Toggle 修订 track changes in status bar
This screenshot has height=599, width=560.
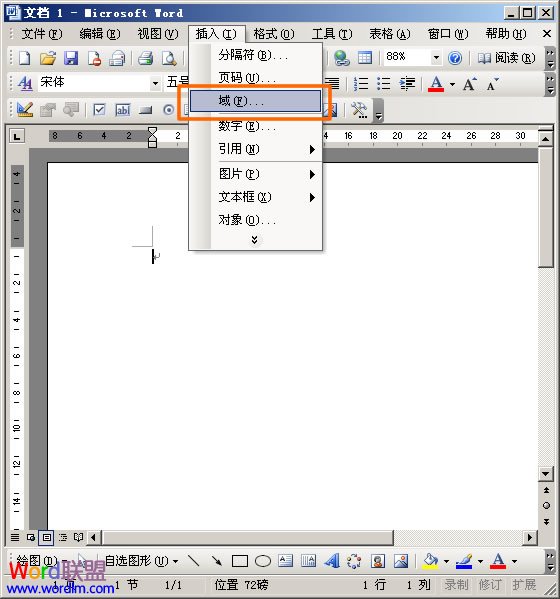(x=489, y=584)
